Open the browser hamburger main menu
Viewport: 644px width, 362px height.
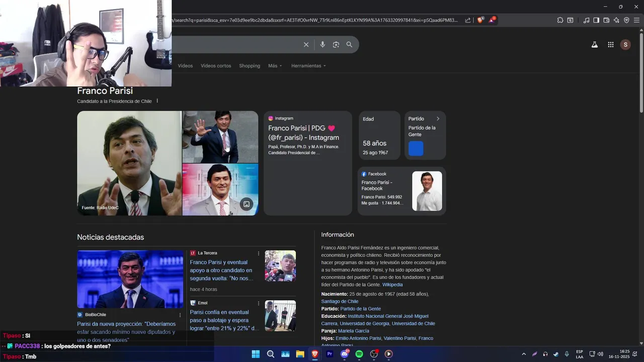tap(636, 20)
